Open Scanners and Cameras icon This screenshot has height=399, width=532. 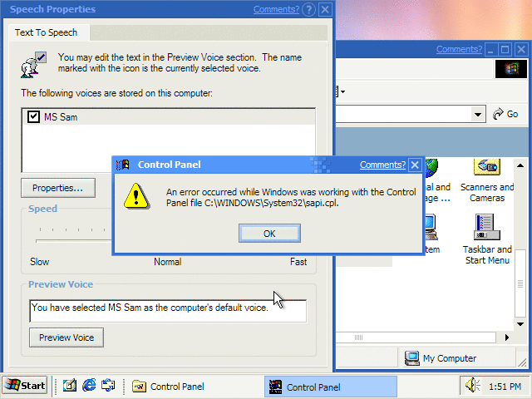click(487, 181)
